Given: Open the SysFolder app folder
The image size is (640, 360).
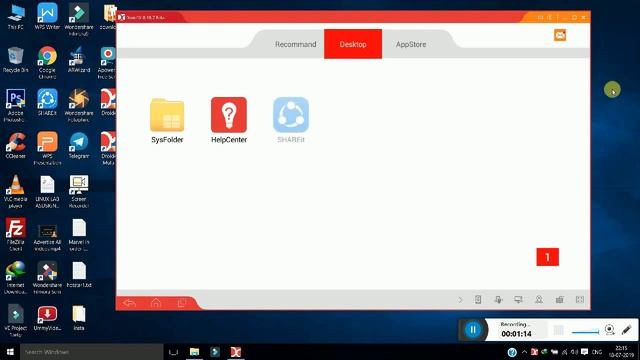Looking at the screenshot, I should pyautogui.click(x=167, y=120).
